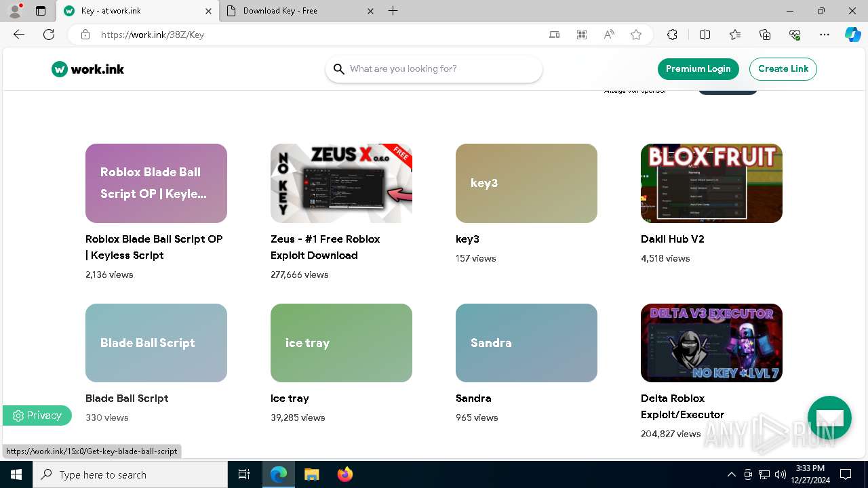
Task: Click the Create Link button
Action: click(783, 69)
